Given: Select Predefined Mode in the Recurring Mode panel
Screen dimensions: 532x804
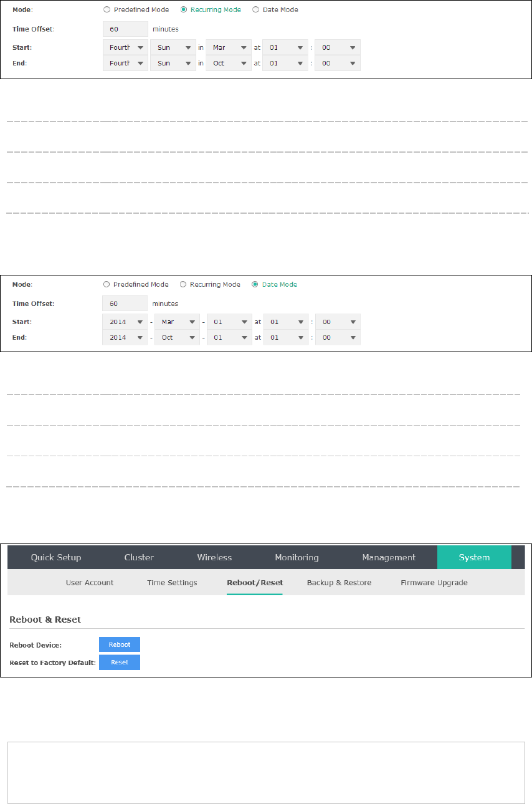Looking at the screenshot, I should 107,10.
